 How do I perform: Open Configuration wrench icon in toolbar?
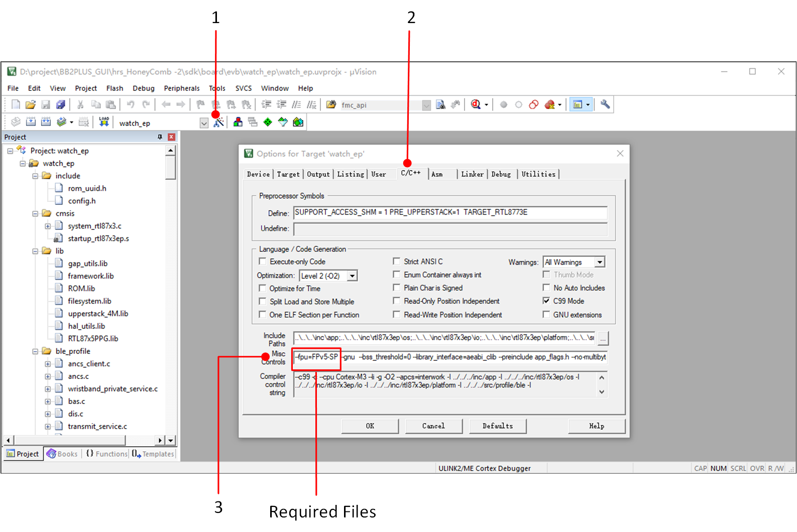tap(605, 104)
